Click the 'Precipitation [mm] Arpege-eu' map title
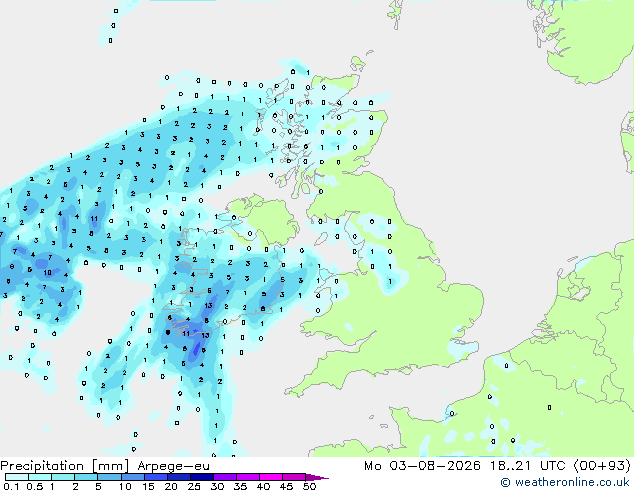 (105, 466)
